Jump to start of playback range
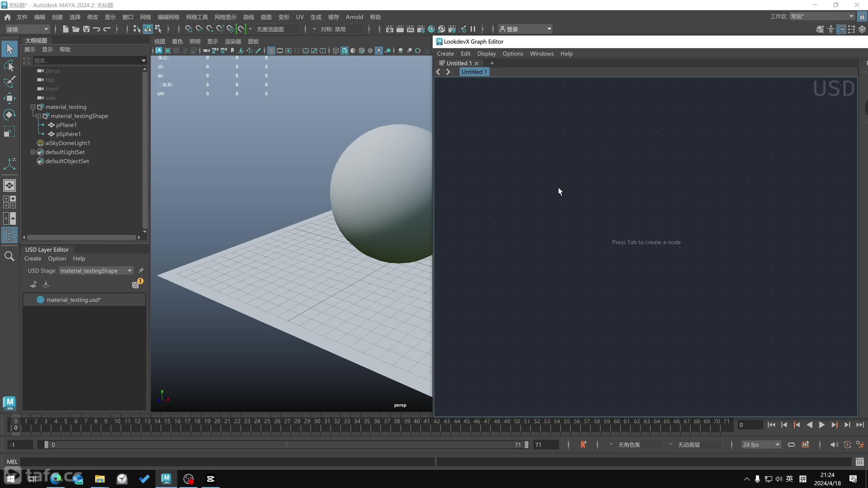This screenshot has width=868, height=488. (771, 425)
